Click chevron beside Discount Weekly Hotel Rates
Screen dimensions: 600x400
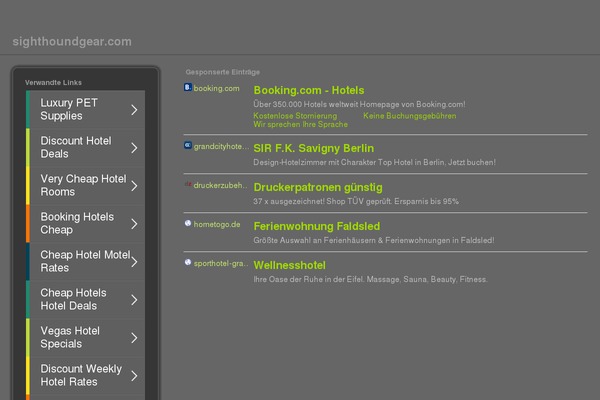coord(134,376)
